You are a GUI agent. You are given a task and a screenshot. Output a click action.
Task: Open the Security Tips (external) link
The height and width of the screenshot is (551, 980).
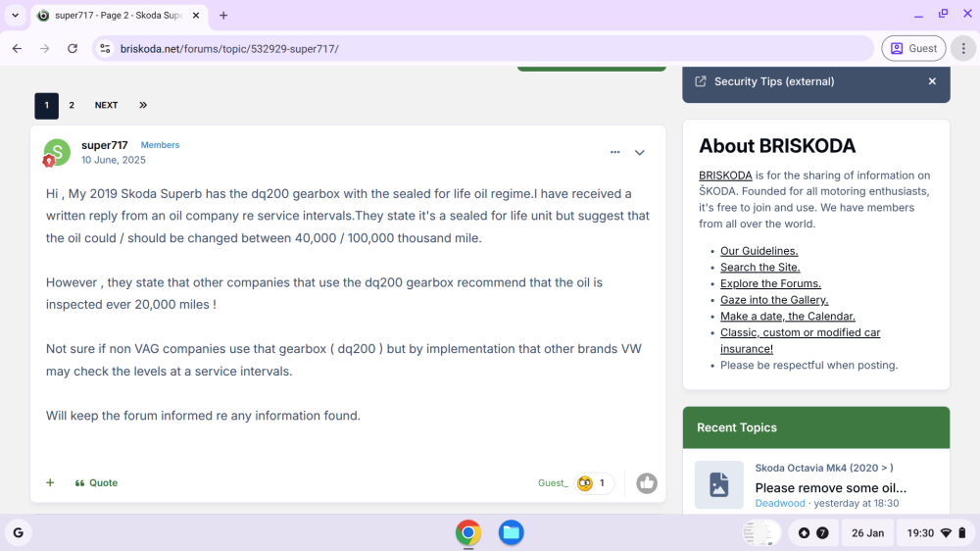coord(774,81)
